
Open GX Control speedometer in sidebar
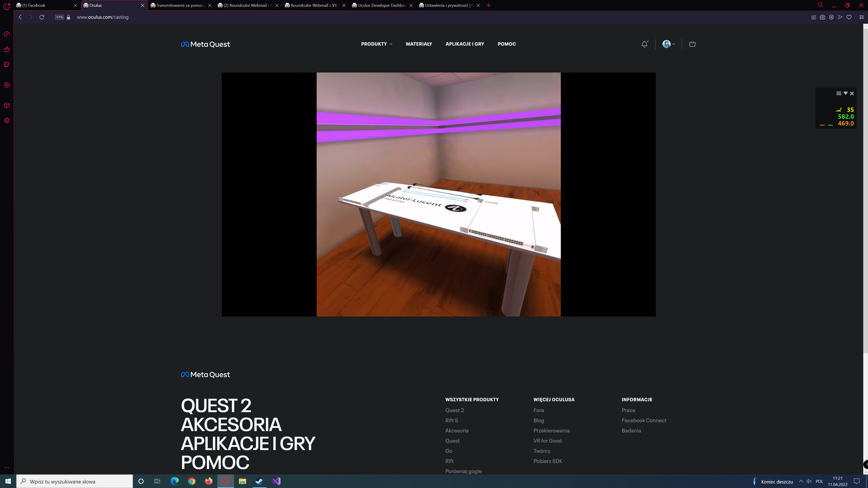(7, 34)
